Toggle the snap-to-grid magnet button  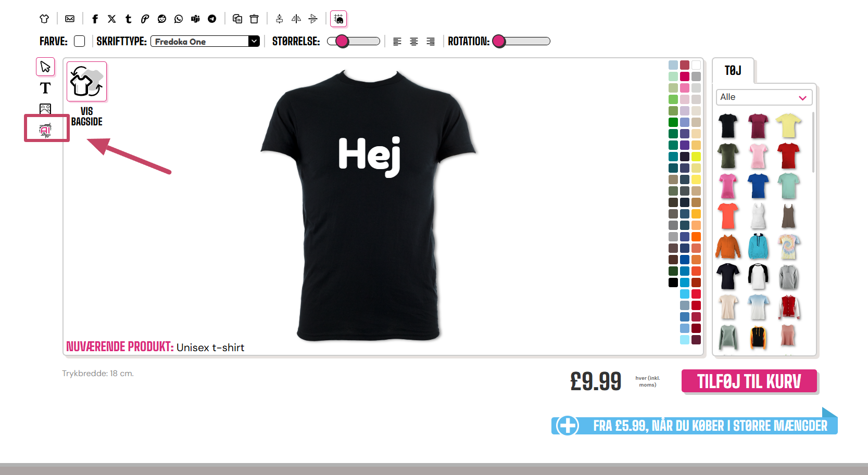[338, 19]
